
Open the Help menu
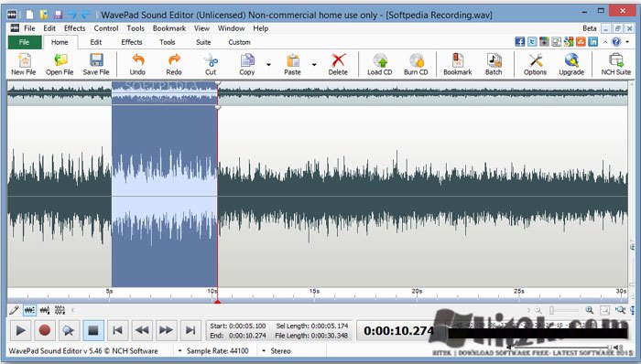[261, 28]
